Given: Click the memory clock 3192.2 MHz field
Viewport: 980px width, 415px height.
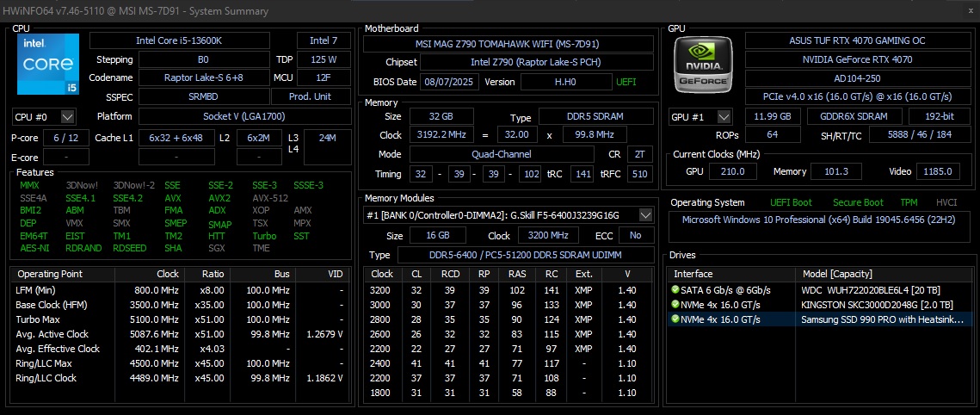Looking at the screenshot, I should click(x=441, y=135).
